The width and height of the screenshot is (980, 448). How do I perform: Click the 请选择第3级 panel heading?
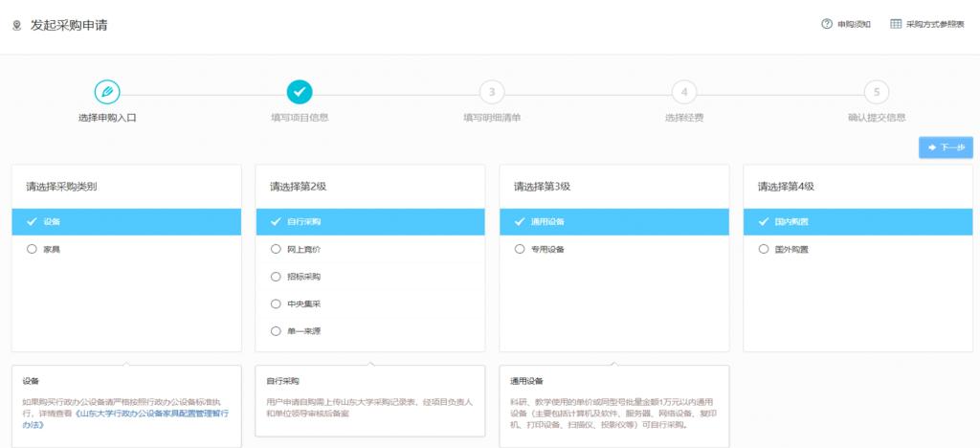(542, 187)
